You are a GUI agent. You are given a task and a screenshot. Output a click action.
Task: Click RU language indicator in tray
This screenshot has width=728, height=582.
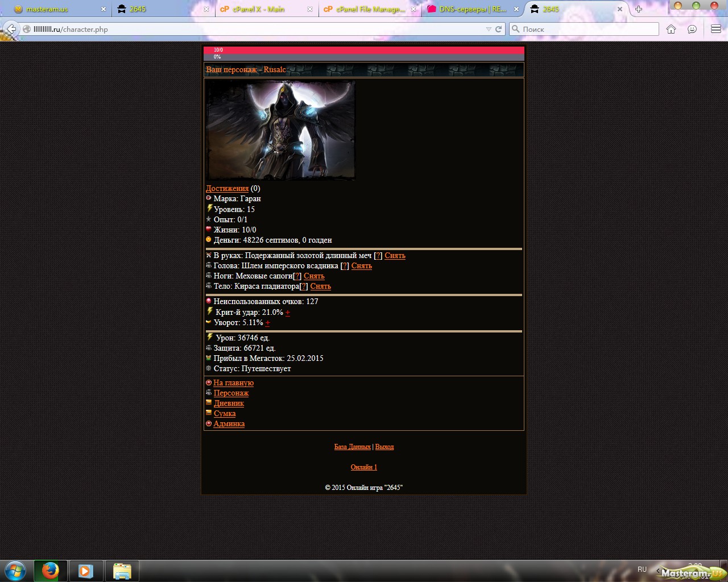tap(642, 569)
